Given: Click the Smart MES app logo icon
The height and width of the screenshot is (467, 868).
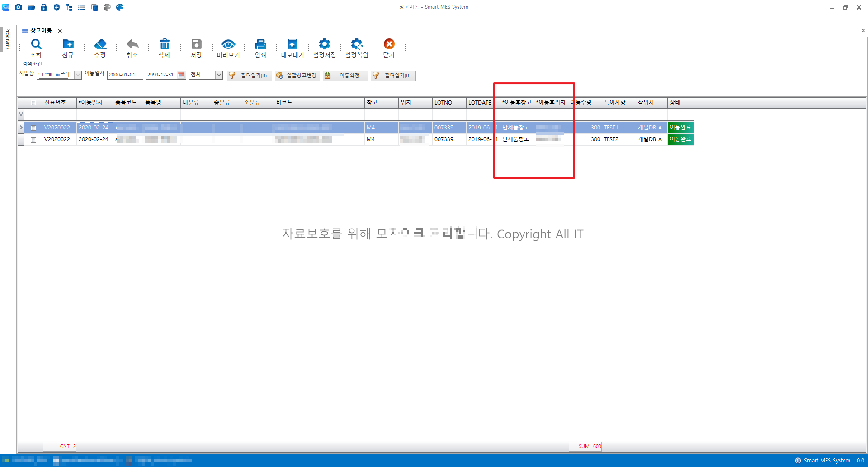Looking at the screenshot, I should 6,7.
